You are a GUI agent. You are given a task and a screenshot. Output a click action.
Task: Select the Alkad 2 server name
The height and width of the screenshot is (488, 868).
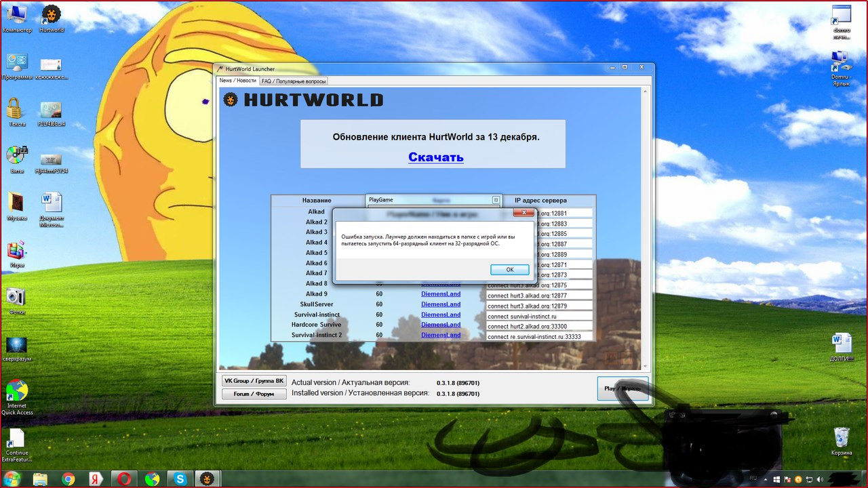pyautogui.click(x=317, y=222)
